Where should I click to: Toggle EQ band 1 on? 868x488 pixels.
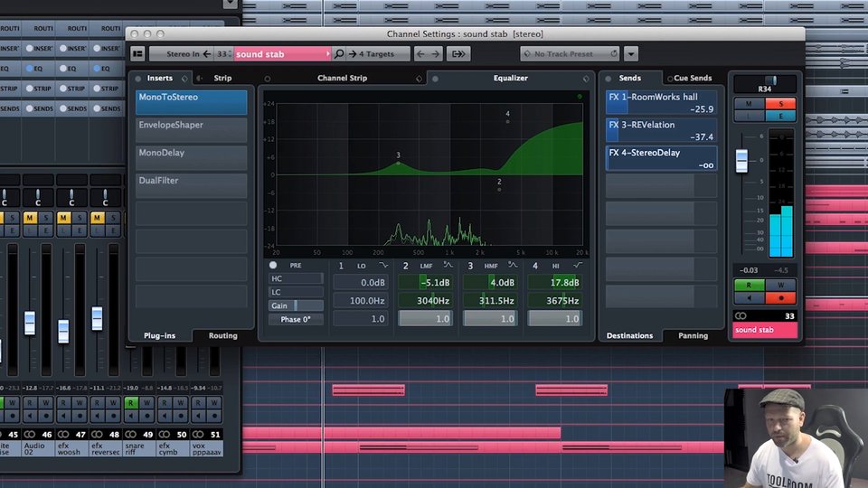coord(341,266)
